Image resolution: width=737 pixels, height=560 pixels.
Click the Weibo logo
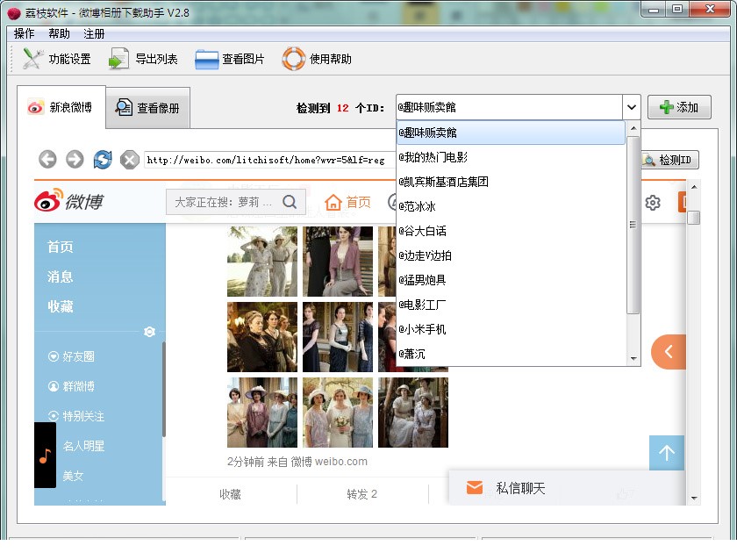point(68,201)
